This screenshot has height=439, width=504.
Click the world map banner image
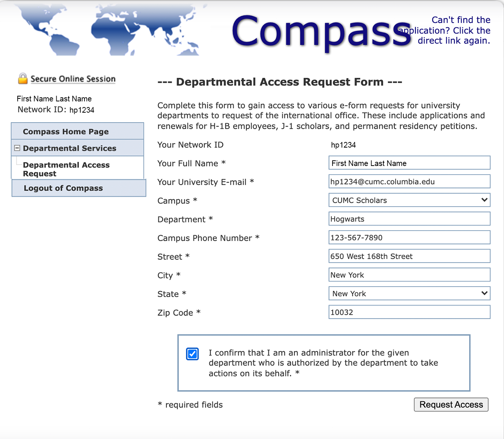(111, 29)
